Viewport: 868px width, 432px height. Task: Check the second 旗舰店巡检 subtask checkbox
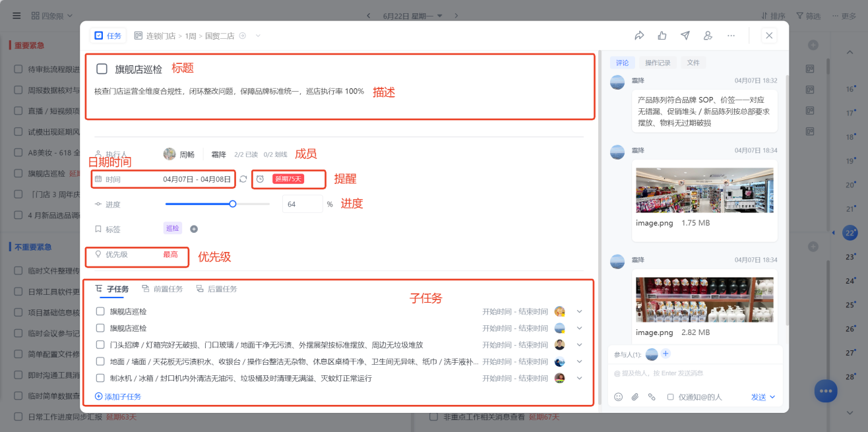point(100,328)
